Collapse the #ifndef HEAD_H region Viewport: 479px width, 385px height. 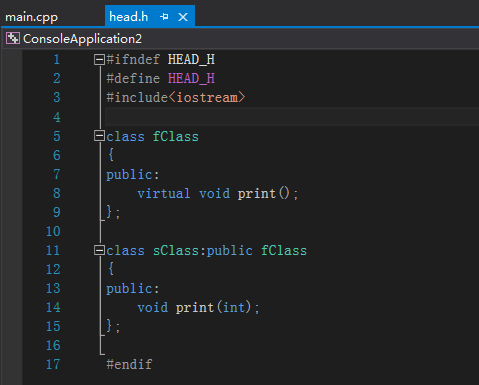[x=99, y=60]
